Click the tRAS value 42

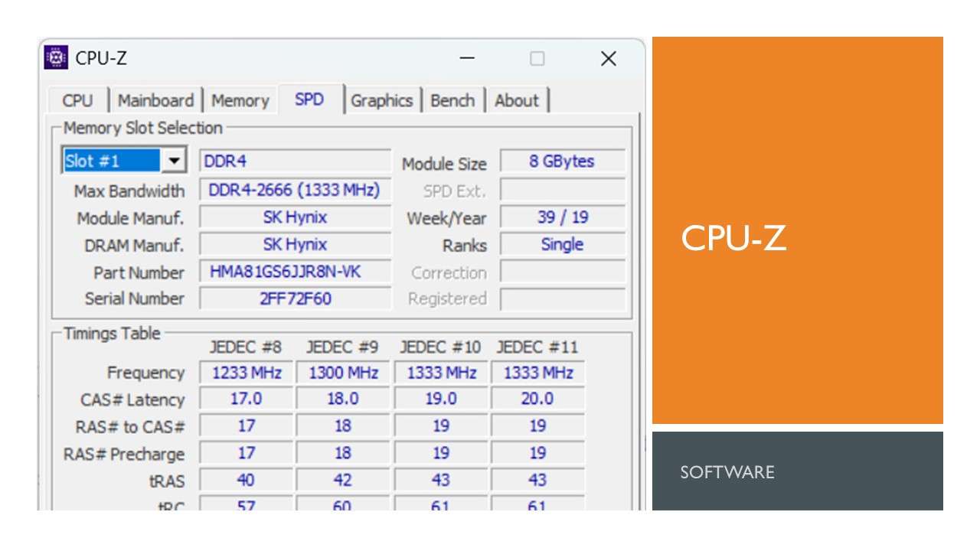pyautogui.click(x=343, y=480)
